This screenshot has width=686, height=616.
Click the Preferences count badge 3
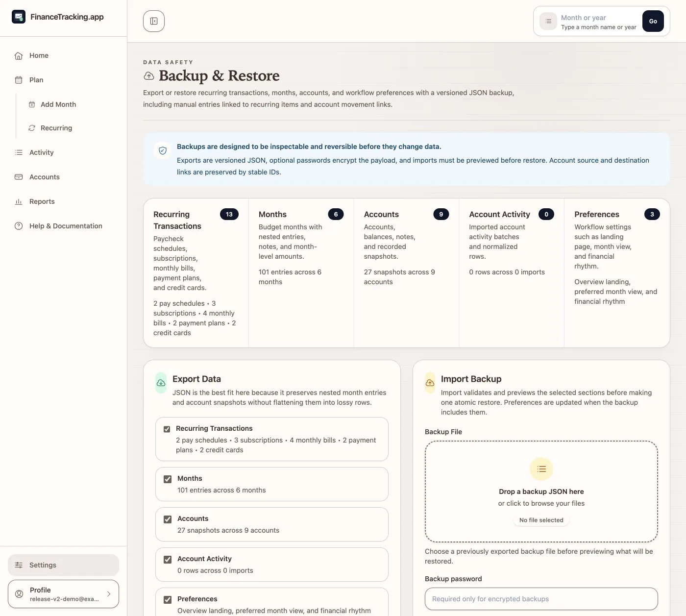(652, 214)
